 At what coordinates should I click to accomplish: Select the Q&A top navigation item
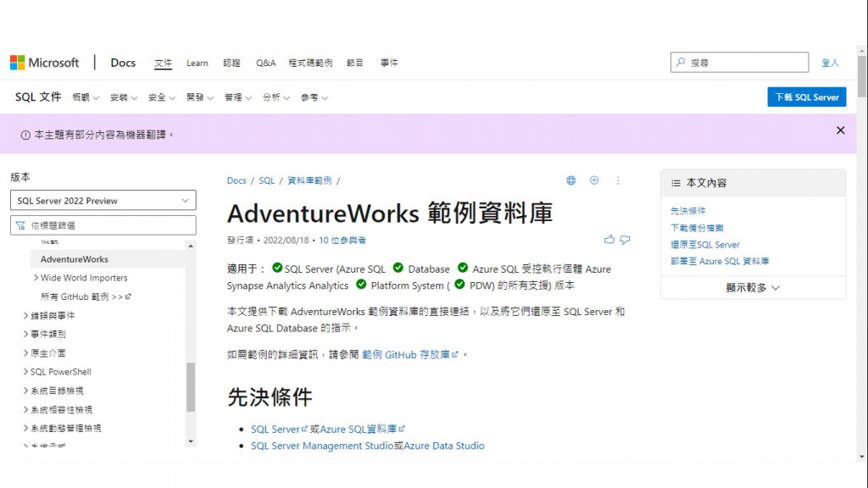(265, 63)
